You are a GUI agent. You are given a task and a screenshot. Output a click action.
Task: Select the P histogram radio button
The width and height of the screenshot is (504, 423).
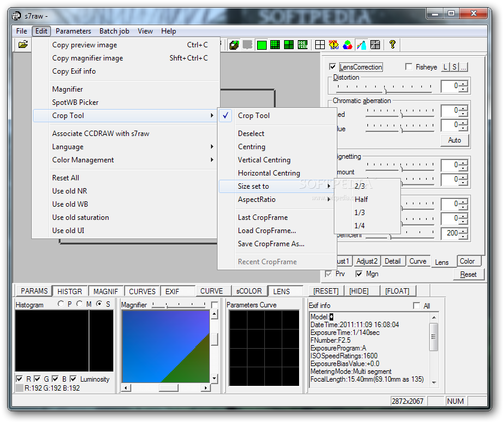pyautogui.click(x=61, y=304)
